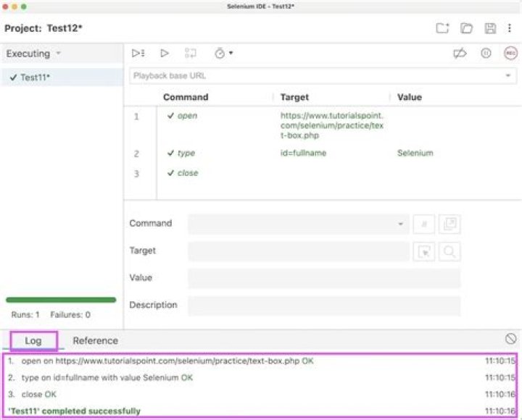Click log entry 'close OK'
Screen dimensions: 522x420
[x=38, y=394]
